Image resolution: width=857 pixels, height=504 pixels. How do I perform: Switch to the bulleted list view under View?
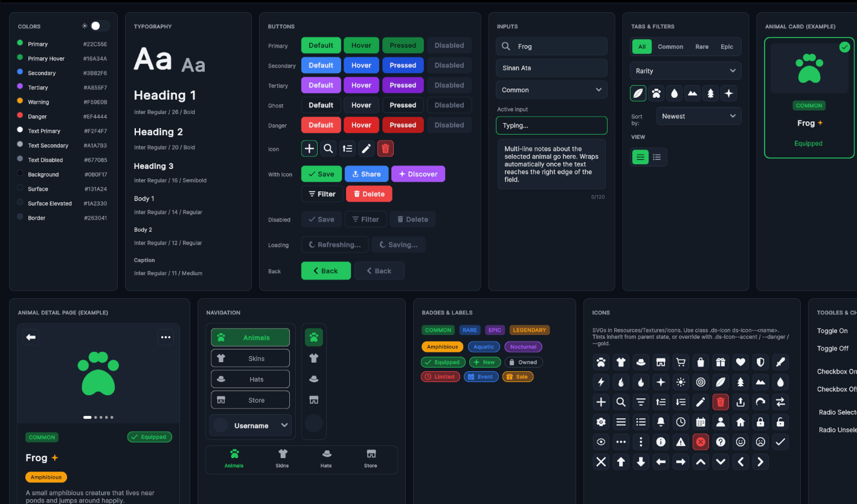point(657,157)
